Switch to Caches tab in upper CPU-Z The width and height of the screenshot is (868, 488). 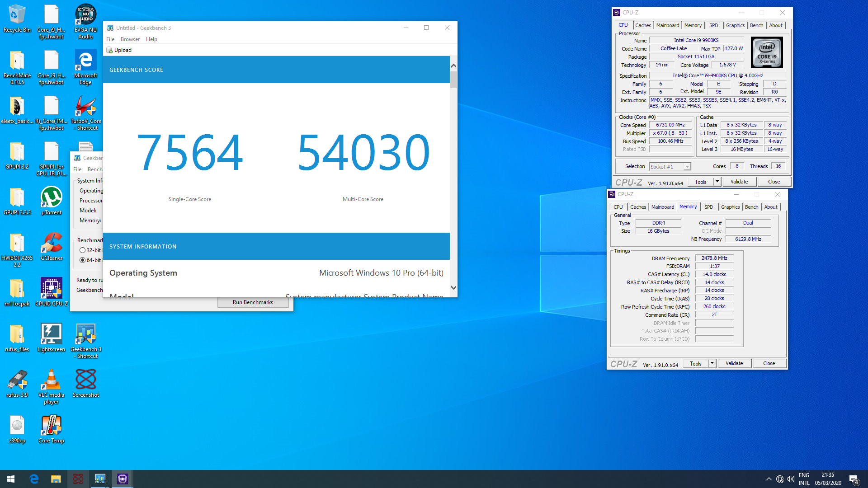tap(643, 25)
